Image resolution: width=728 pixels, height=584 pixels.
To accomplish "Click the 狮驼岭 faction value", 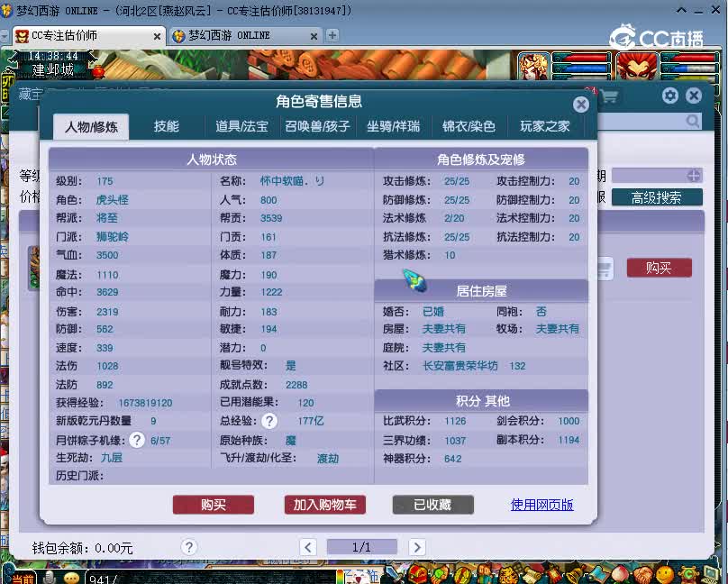I will [113, 237].
